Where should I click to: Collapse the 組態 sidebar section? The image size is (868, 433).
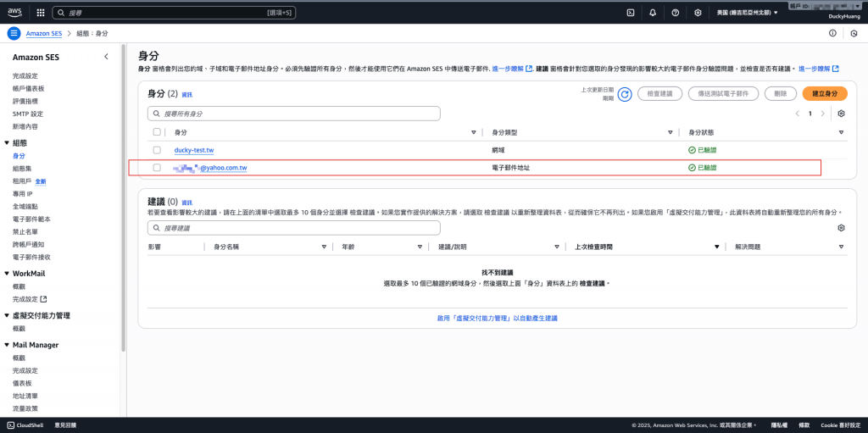click(x=7, y=143)
